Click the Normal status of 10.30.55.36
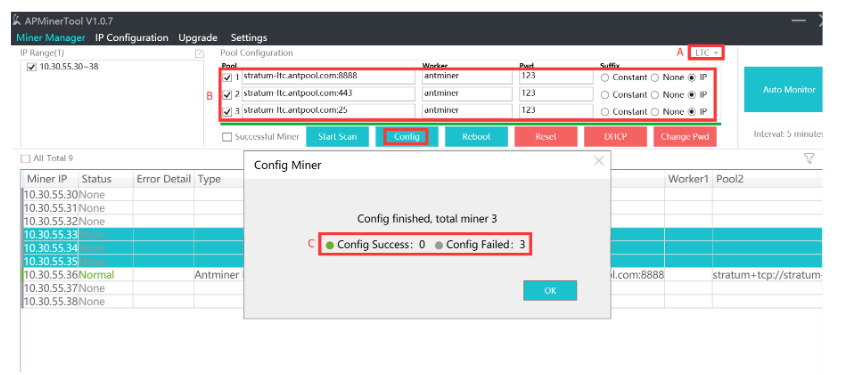Viewport: 842px width, 375px height. tap(97, 275)
